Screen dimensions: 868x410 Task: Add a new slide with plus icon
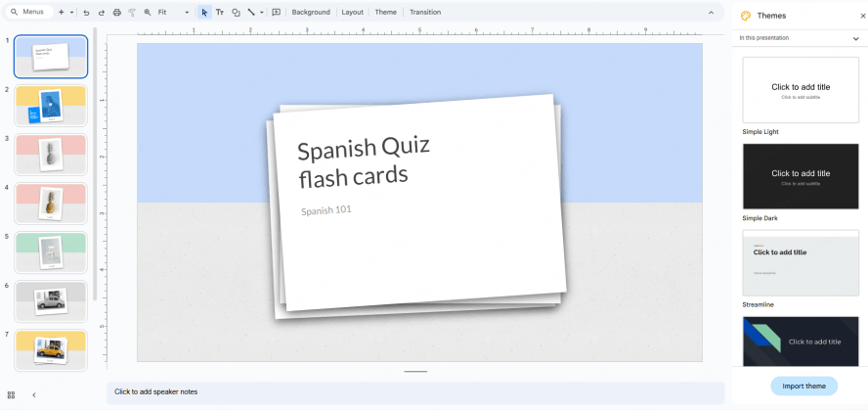click(x=61, y=12)
